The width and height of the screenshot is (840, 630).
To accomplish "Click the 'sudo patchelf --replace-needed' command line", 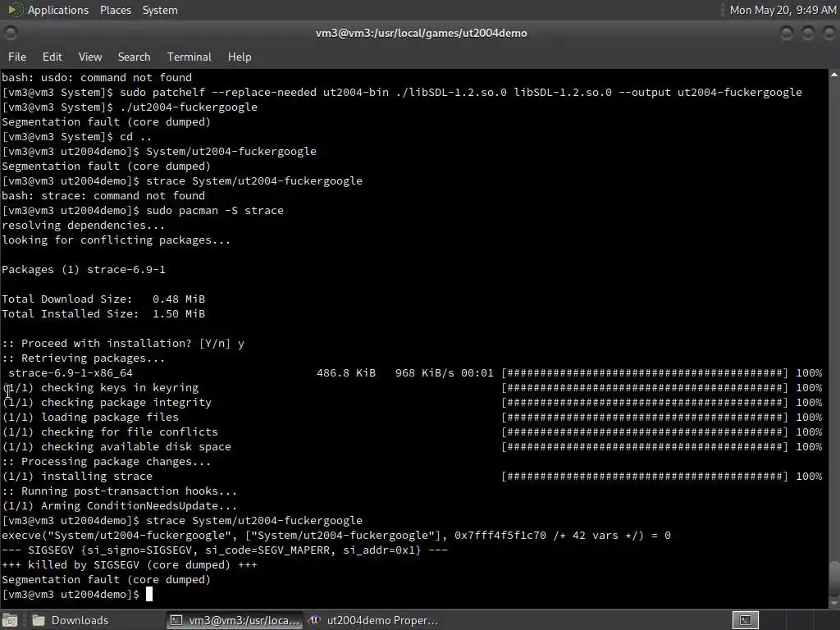I will point(402,92).
